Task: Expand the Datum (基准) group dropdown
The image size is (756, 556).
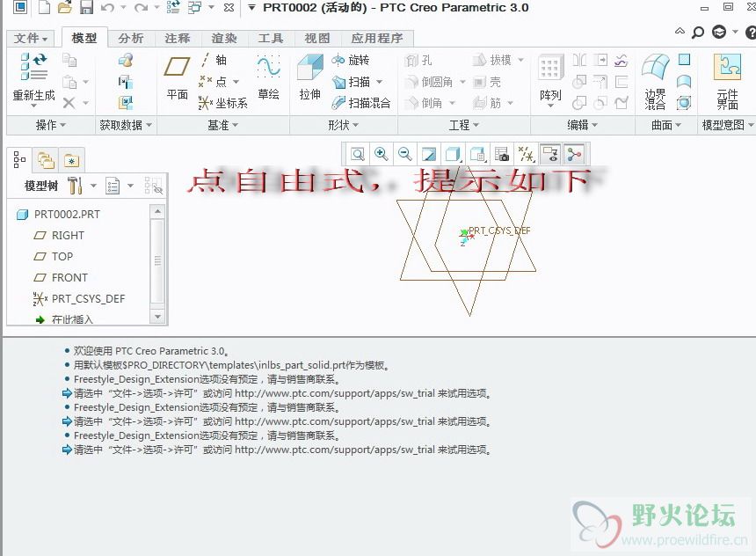Action: pyautogui.click(x=222, y=125)
